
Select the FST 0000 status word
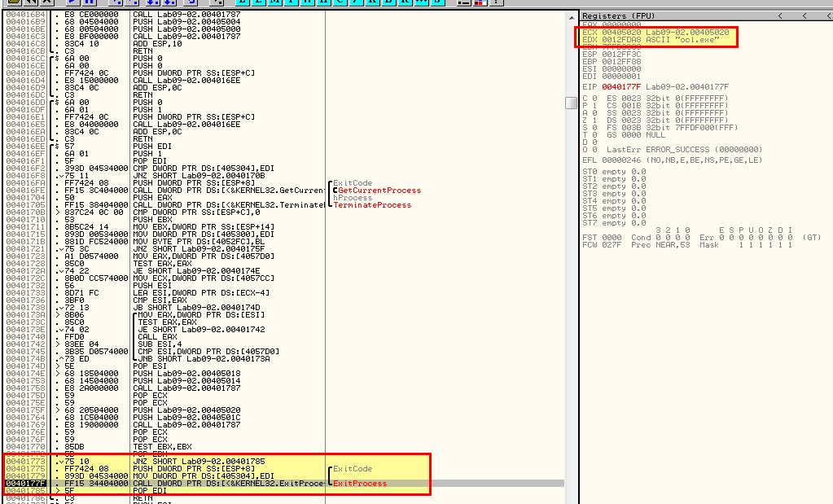point(602,238)
